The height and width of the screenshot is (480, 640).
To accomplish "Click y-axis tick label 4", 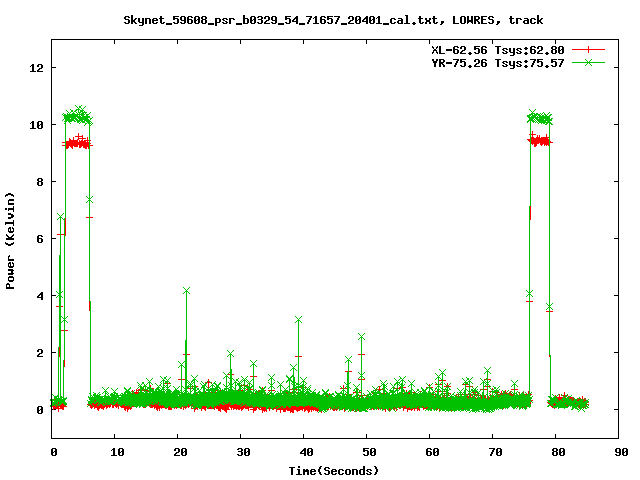I will (x=40, y=296).
